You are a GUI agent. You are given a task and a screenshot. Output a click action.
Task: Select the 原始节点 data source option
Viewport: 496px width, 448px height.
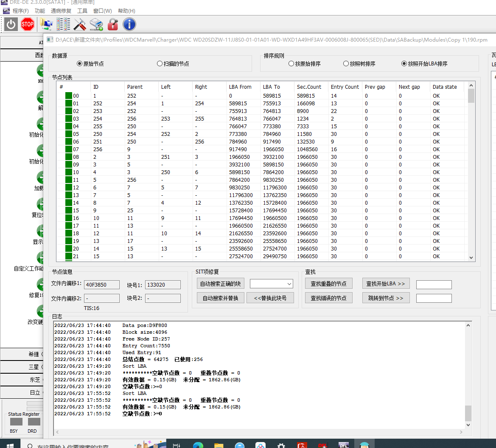click(x=90, y=64)
